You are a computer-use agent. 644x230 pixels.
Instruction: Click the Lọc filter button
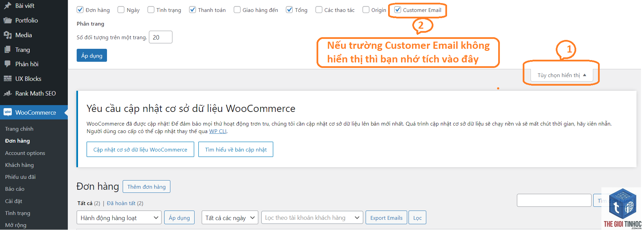point(417,218)
